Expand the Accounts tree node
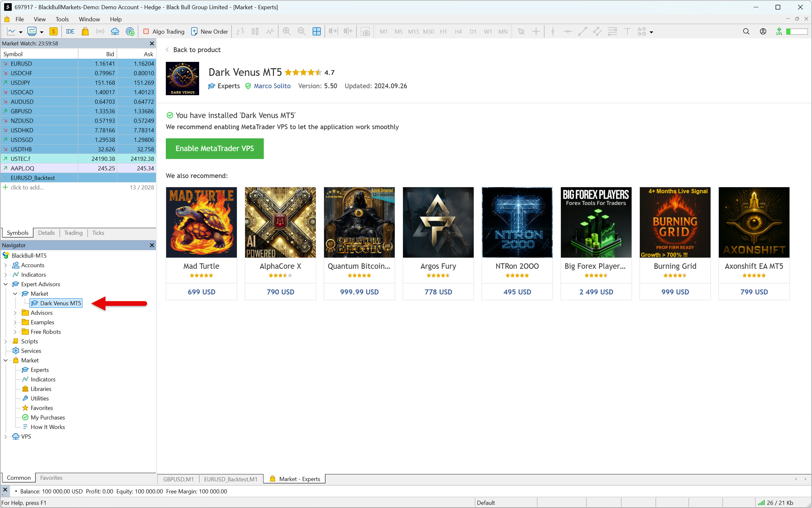The height and width of the screenshot is (508, 812). [x=6, y=265]
